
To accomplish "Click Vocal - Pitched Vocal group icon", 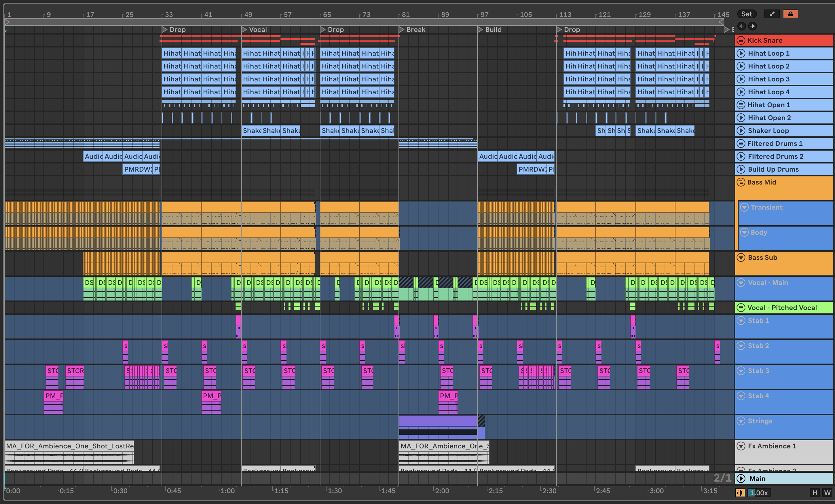I will [741, 308].
